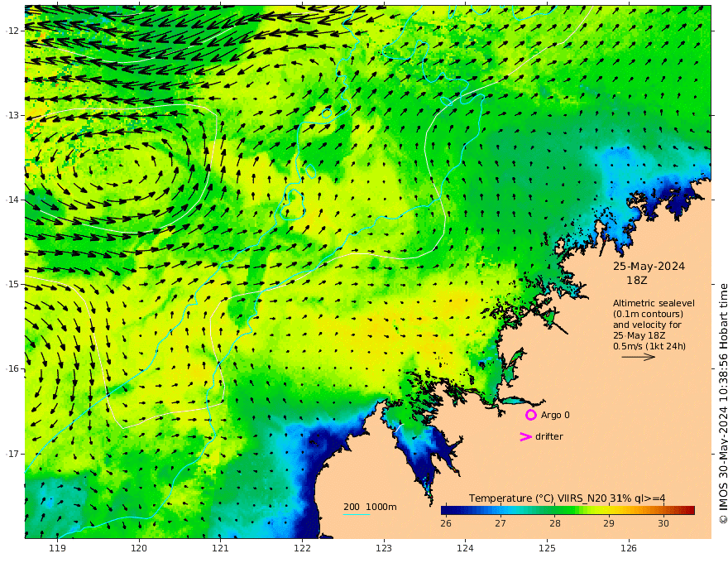Click the 25-May-2024 date label
The height and width of the screenshot is (563, 728).
tap(649, 267)
